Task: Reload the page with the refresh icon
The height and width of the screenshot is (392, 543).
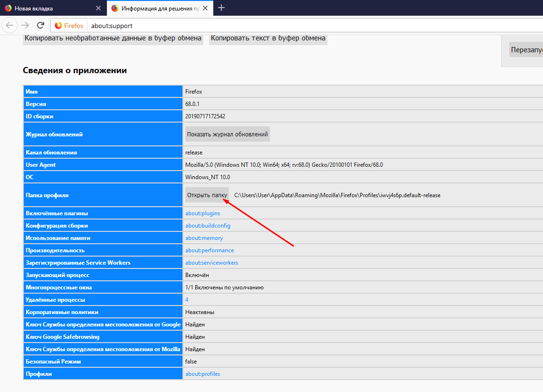Action: click(x=40, y=25)
